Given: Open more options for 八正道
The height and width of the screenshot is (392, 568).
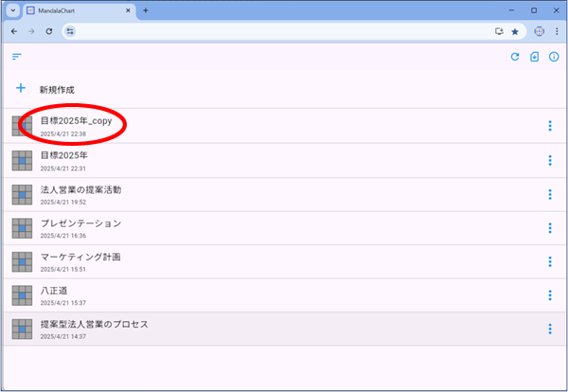Looking at the screenshot, I should coord(550,295).
